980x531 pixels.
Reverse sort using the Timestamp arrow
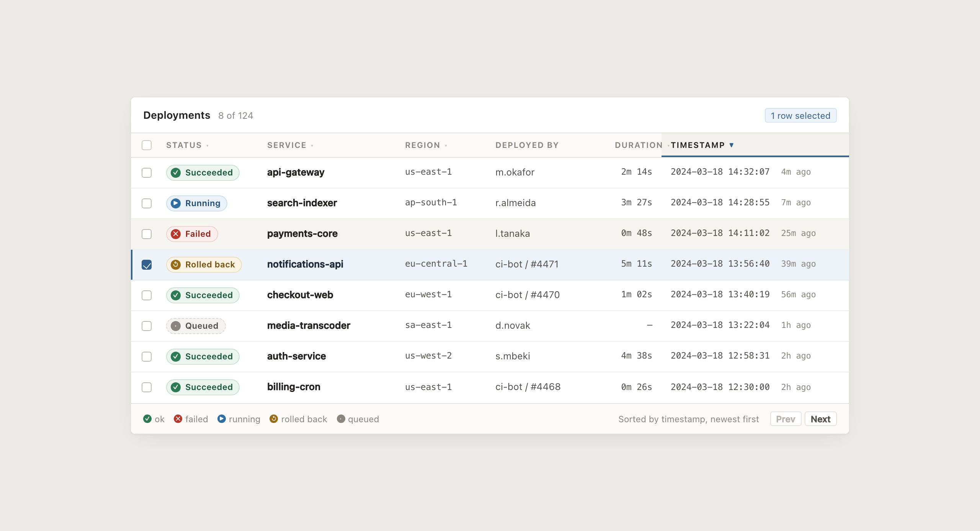pyautogui.click(x=732, y=145)
